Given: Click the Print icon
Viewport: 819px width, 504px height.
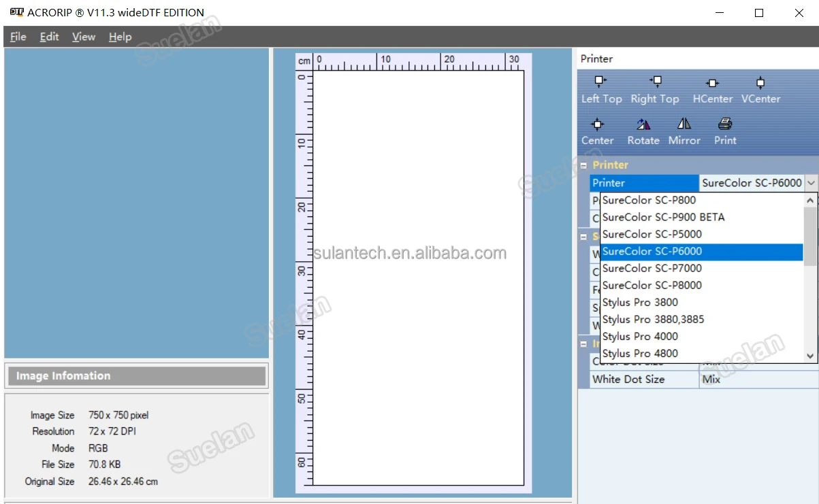Looking at the screenshot, I should pos(725,124).
